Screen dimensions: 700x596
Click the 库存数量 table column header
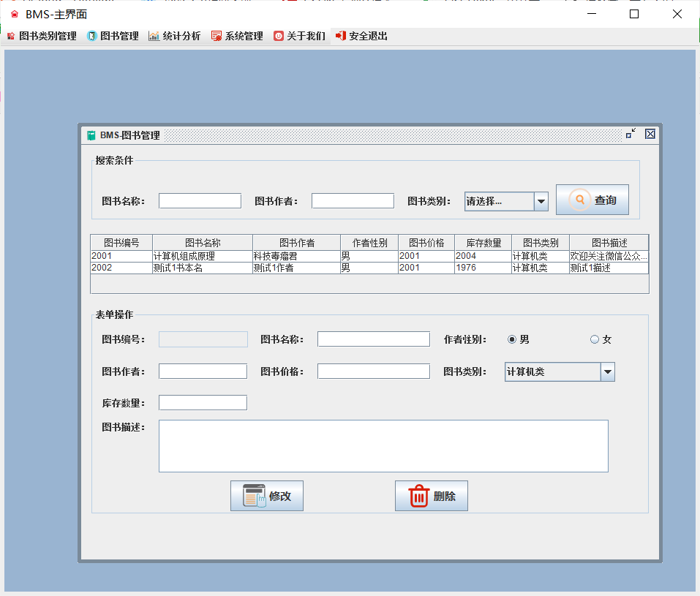pos(483,243)
